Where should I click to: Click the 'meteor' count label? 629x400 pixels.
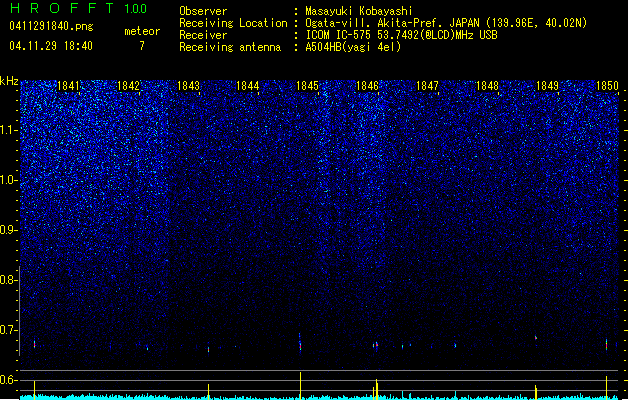pyautogui.click(x=142, y=31)
